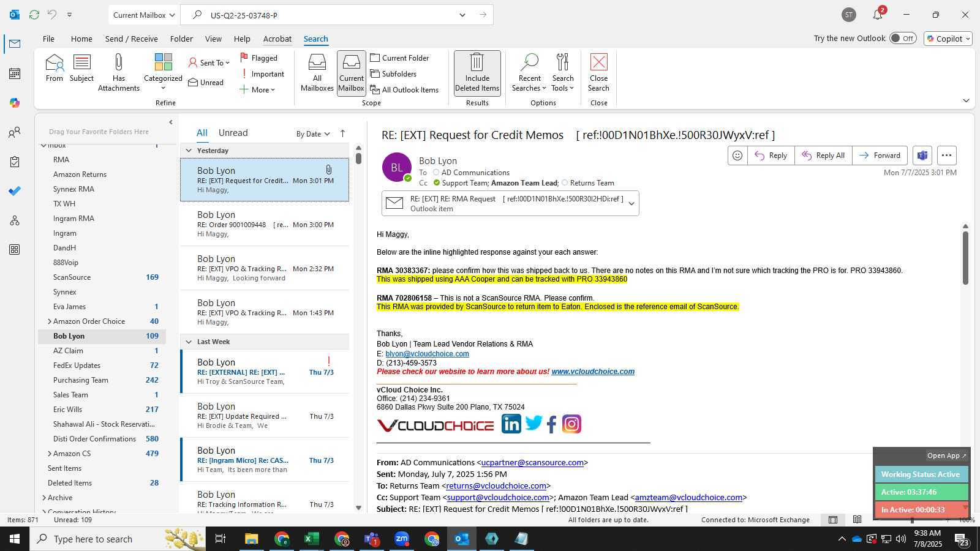Viewport: 980px width, 551px height.
Task: Filter search by Flagged messages
Action: pos(259,58)
